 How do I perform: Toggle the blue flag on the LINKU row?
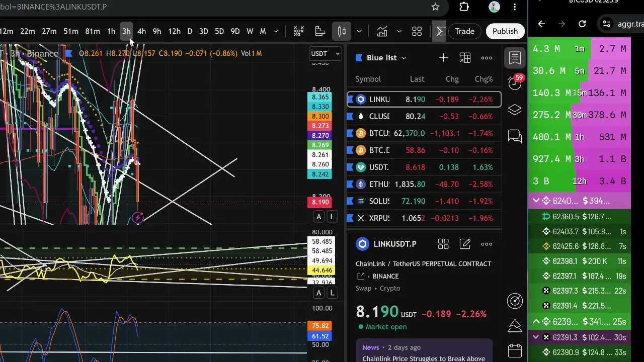click(x=350, y=100)
